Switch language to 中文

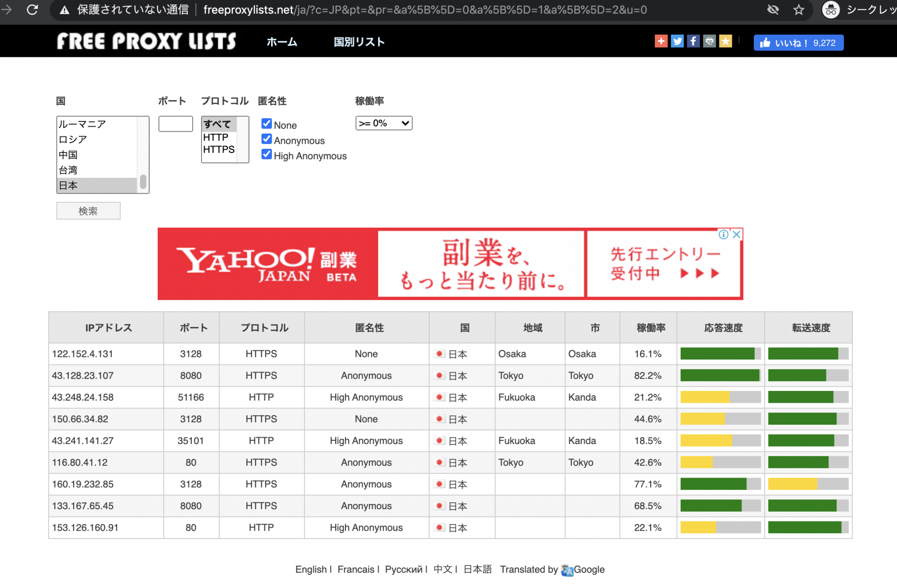point(443,570)
